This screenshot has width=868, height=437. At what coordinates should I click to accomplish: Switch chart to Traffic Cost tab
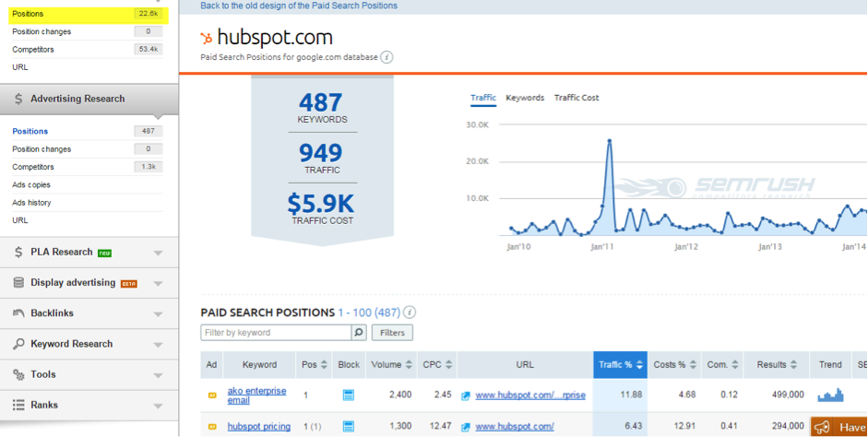tap(577, 98)
